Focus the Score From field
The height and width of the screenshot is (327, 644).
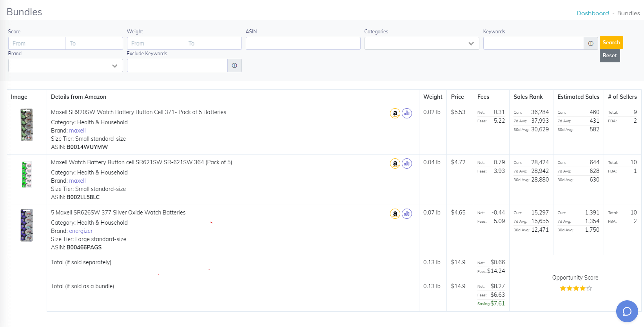click(37, 44)
